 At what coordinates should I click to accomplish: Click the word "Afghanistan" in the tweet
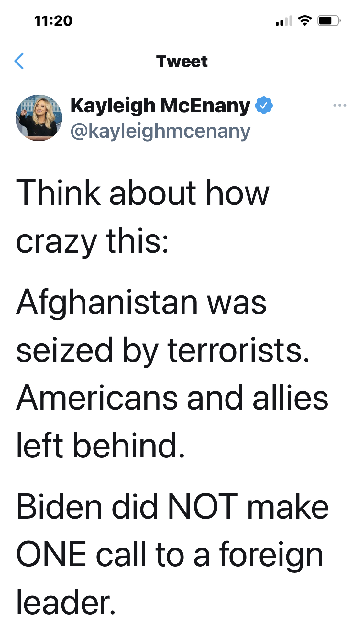[107, 302]
